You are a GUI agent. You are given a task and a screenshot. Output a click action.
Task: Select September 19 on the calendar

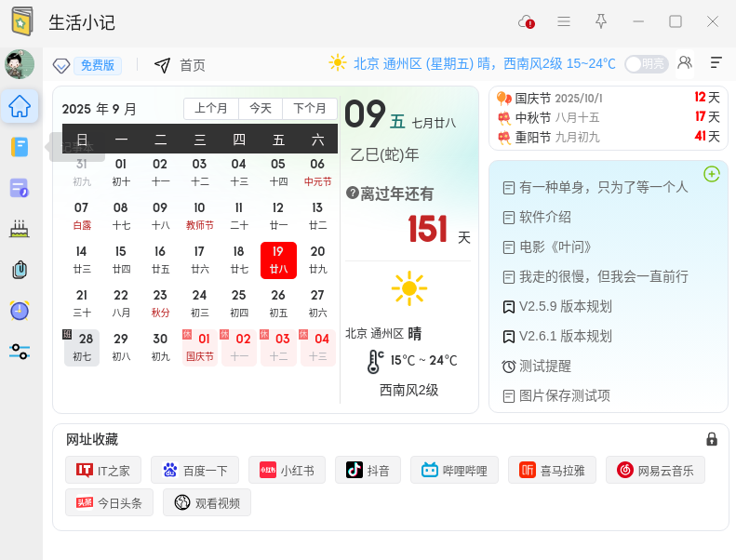click(278, 260)
